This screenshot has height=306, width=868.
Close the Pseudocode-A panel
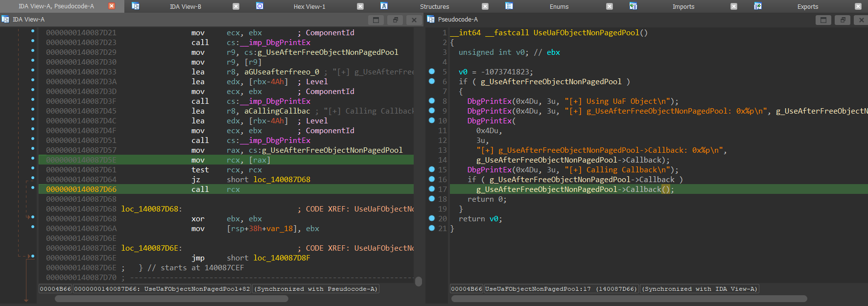(x=861, y=20)
